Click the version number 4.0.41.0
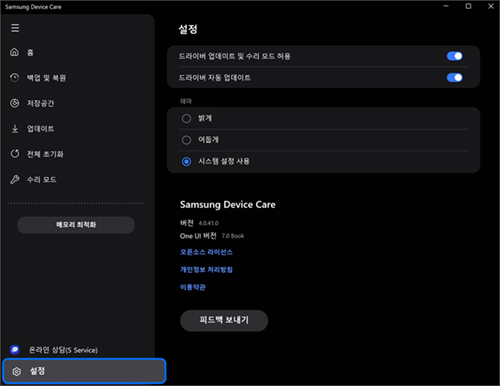Screen dimensions: 500x386 [x=208, y=223]
